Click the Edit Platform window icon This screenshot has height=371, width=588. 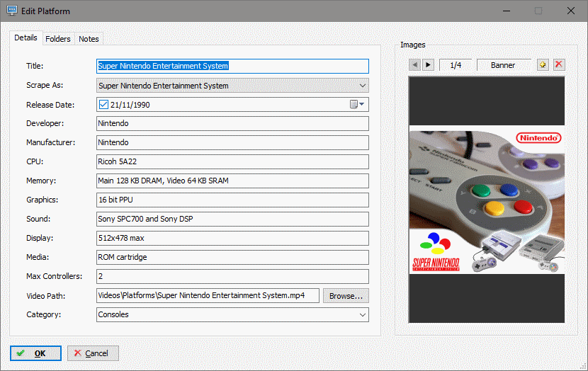[12, 11]
